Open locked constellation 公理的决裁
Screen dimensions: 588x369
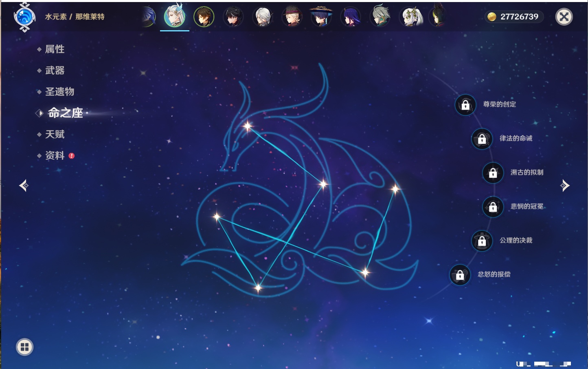tap(482, 241)
